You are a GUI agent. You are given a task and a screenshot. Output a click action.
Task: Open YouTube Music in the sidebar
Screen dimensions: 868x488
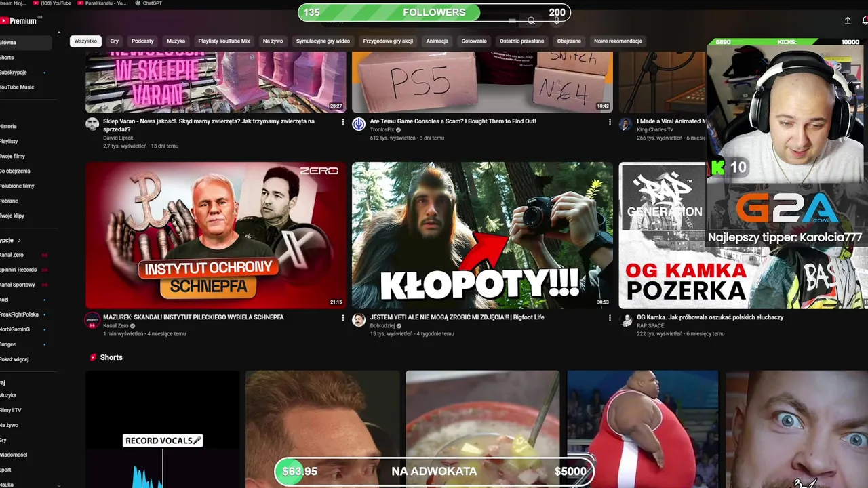coord(17,87)
